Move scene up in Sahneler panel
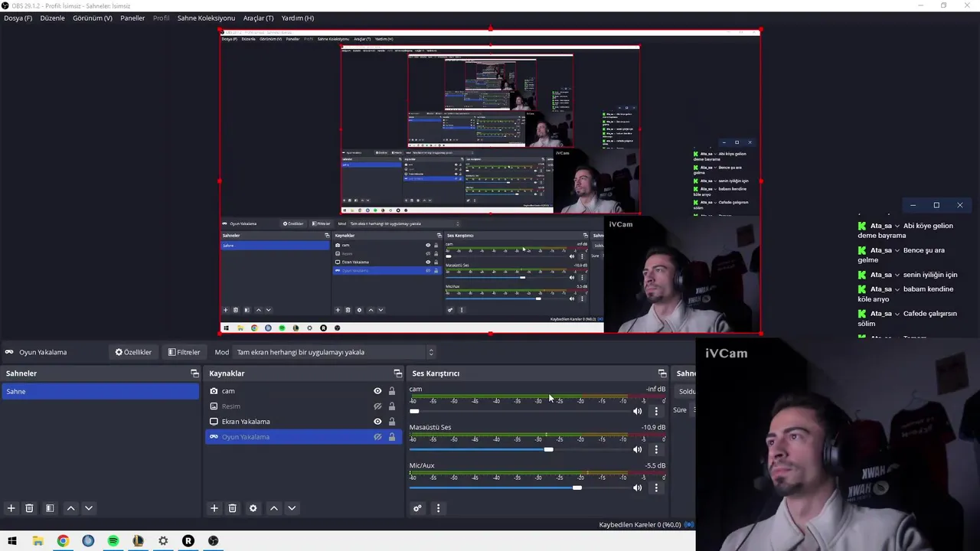 [x=70, y=508]
